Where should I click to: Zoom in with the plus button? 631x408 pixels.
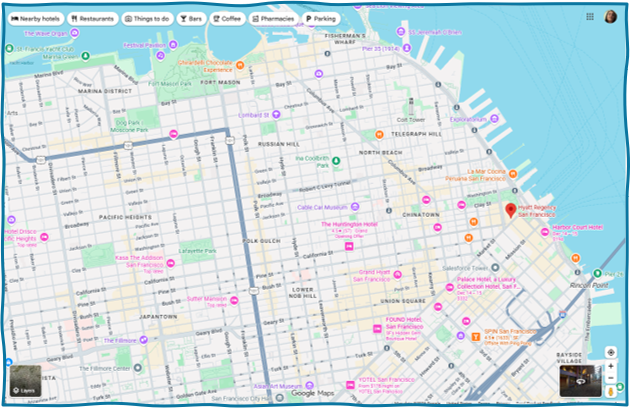tap(611, 366)
